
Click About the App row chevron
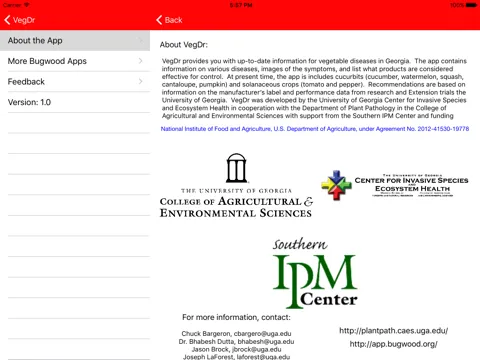click(141, 41)
